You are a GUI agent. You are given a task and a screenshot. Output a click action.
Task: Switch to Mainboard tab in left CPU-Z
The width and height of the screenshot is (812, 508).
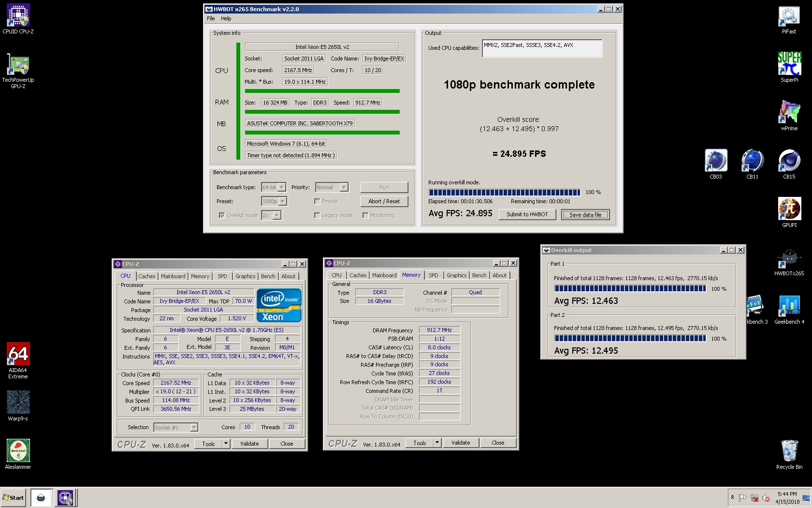point(173,276)
